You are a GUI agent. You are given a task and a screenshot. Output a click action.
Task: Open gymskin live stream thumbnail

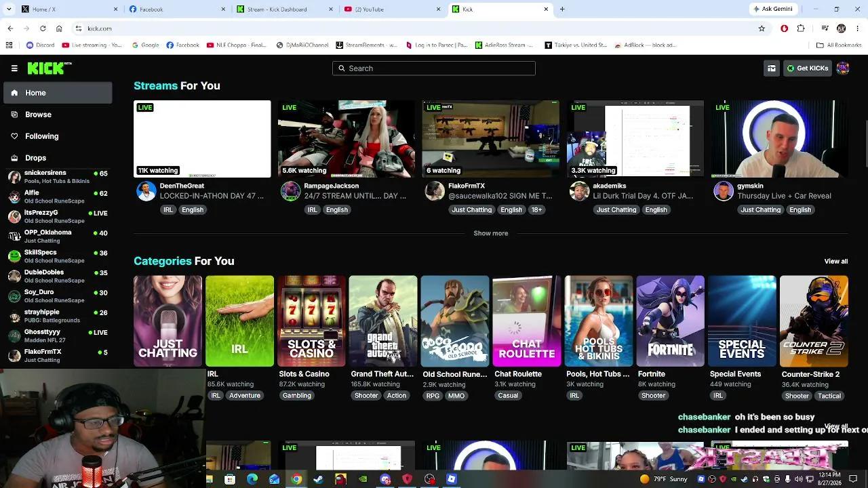tap(780, 139)
